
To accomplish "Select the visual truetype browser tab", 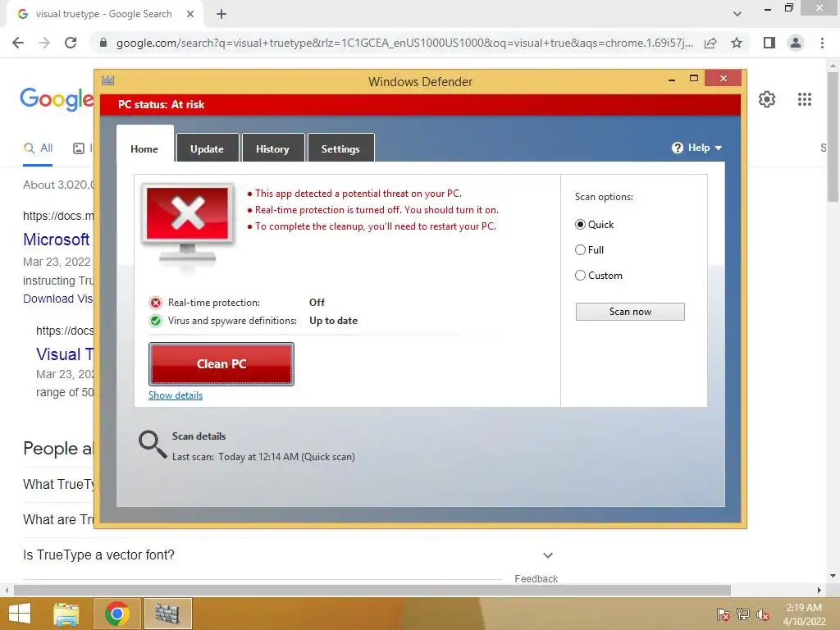I will (x=103, y=14).
